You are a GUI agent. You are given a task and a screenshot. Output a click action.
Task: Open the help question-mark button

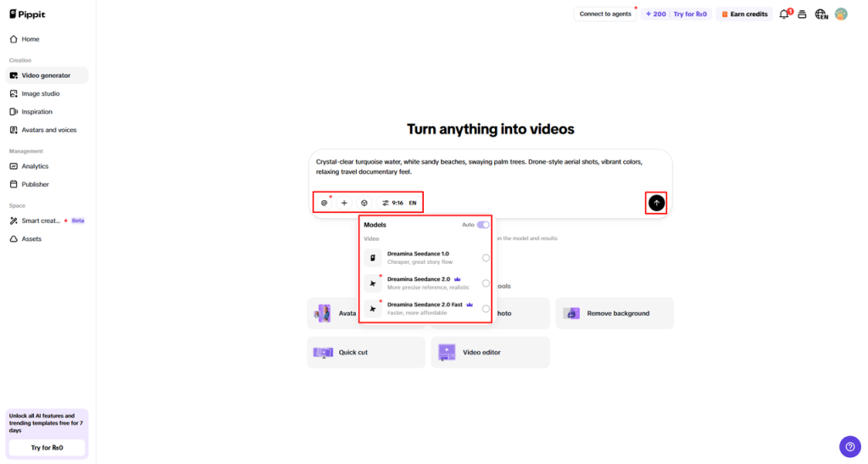849,446
